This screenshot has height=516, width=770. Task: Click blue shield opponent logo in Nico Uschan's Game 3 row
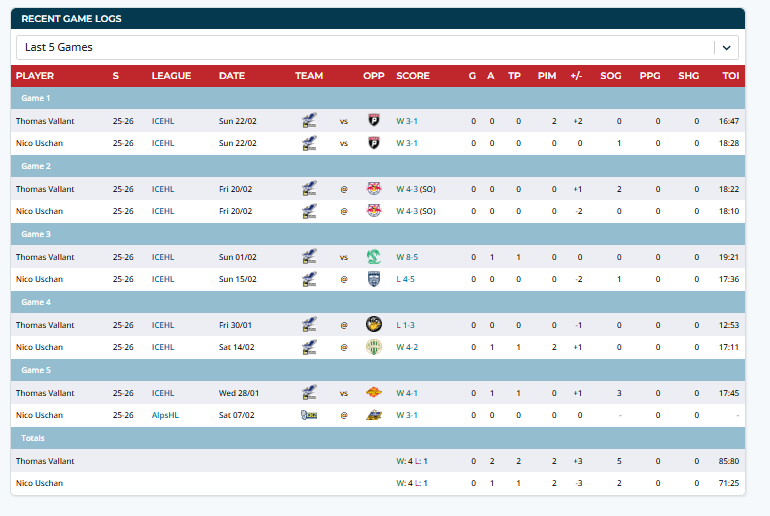374,279
